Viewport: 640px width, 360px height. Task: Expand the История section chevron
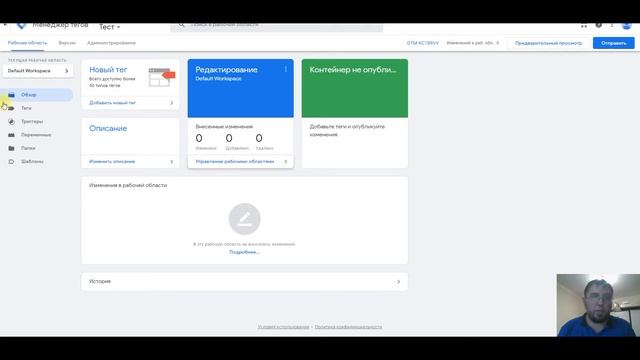tap(399, 282)
